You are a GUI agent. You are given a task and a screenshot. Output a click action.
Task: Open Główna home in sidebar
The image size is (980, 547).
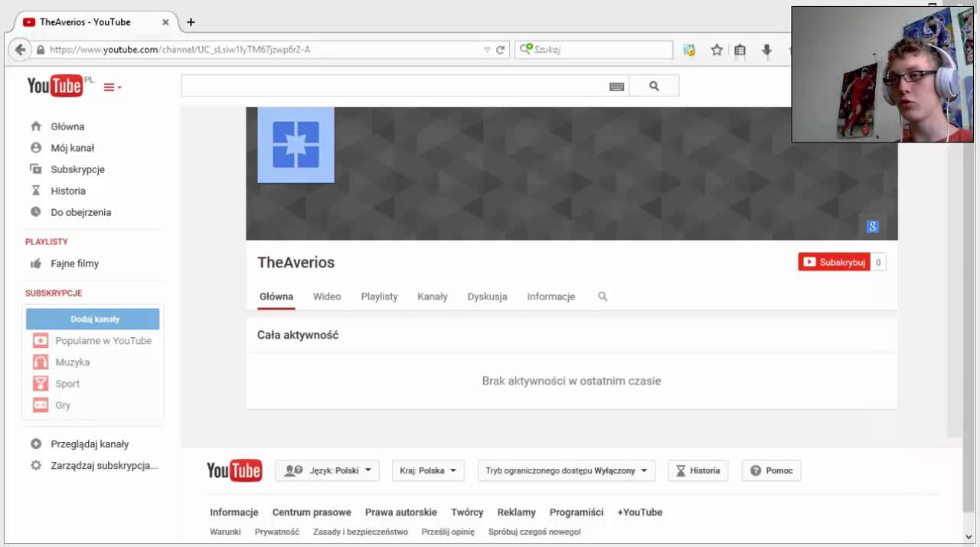67,126
